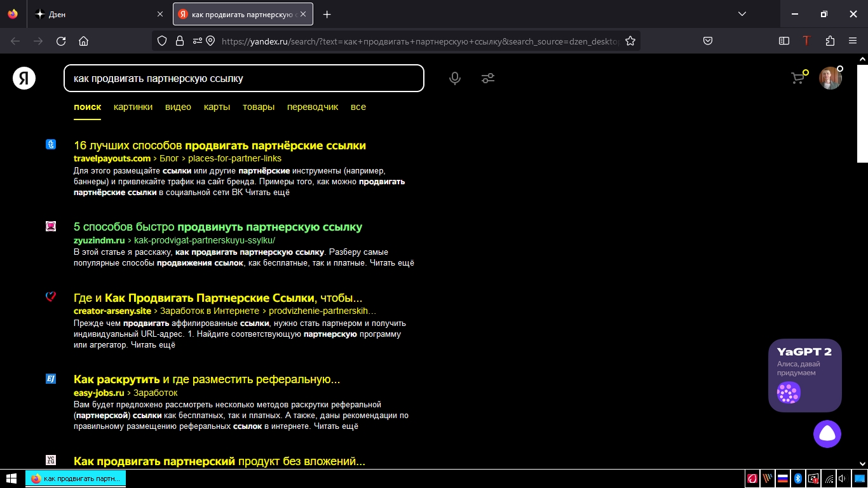Open result Как продвигать партнерский продукт без вложений
This screenshot has height=488, width=868.
pyautogui.click(x=219, y=461)
